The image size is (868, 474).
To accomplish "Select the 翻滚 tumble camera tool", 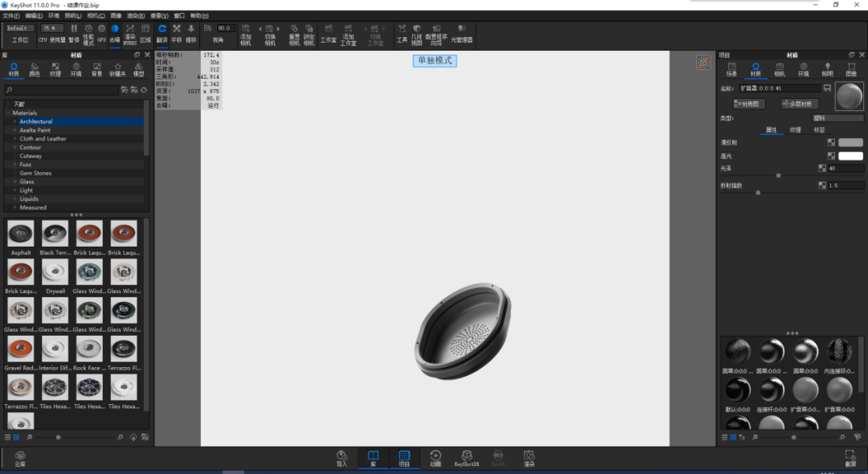I will coord(162,33).
